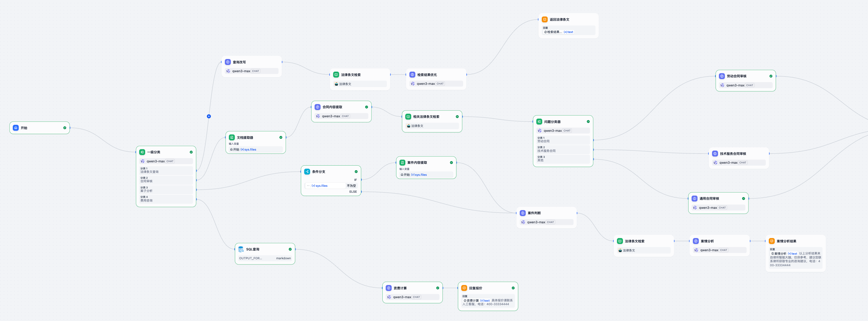The image size is (868, 321).
Task: Click the 一级分类 classifier node icon
Action: click(142, 152)
